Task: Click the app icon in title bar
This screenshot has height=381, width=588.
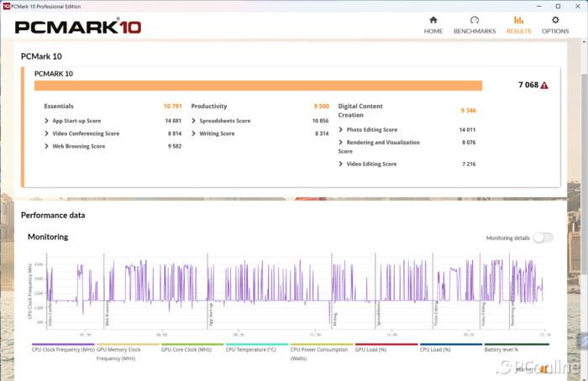Action: coord(6,5)
